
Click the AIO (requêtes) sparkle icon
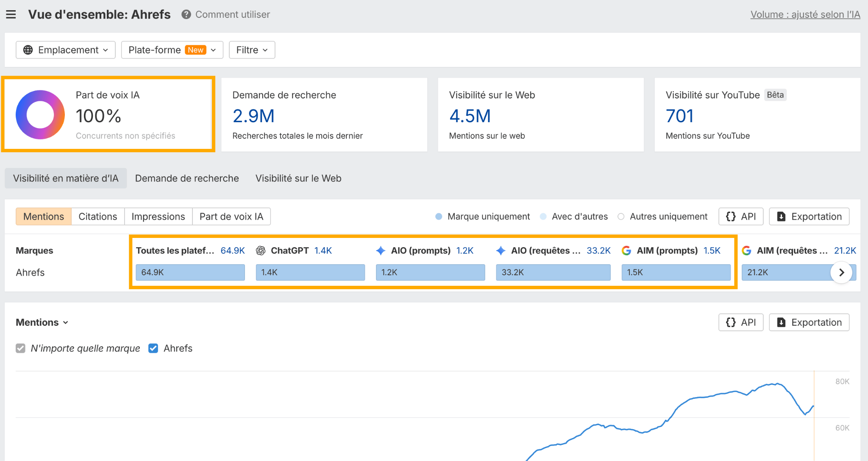tap(501, 251)
